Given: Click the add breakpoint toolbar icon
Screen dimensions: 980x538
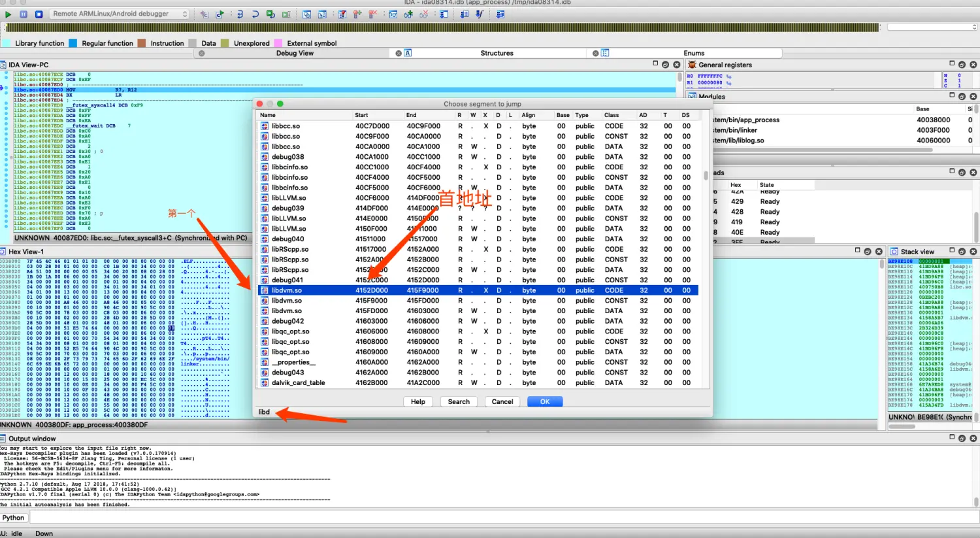Looking at the screenshot, I should pos(357,14).
